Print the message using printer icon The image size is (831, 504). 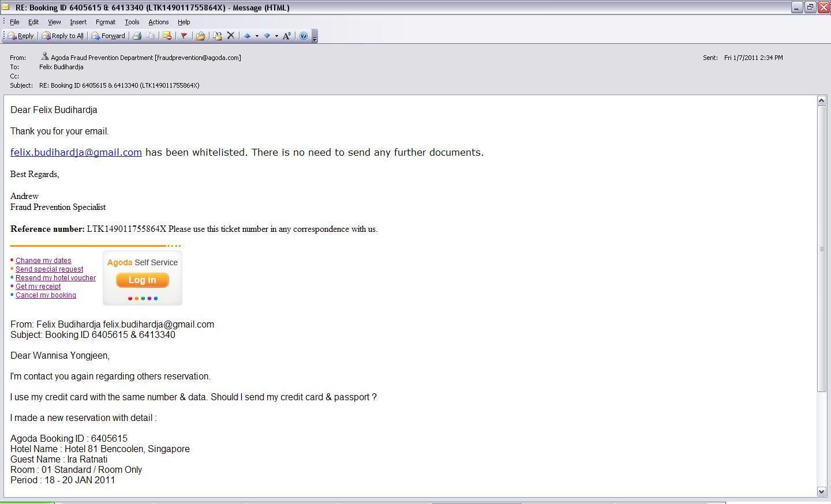[137, 36]
